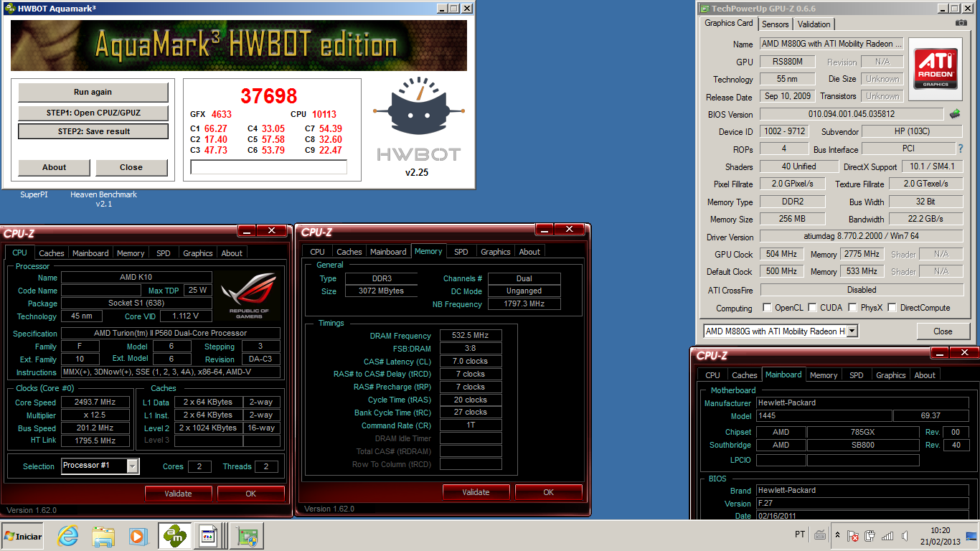The image size is (980, 551).
Task: Click the Bus Interface question mark icon
Action: (961, 149)
